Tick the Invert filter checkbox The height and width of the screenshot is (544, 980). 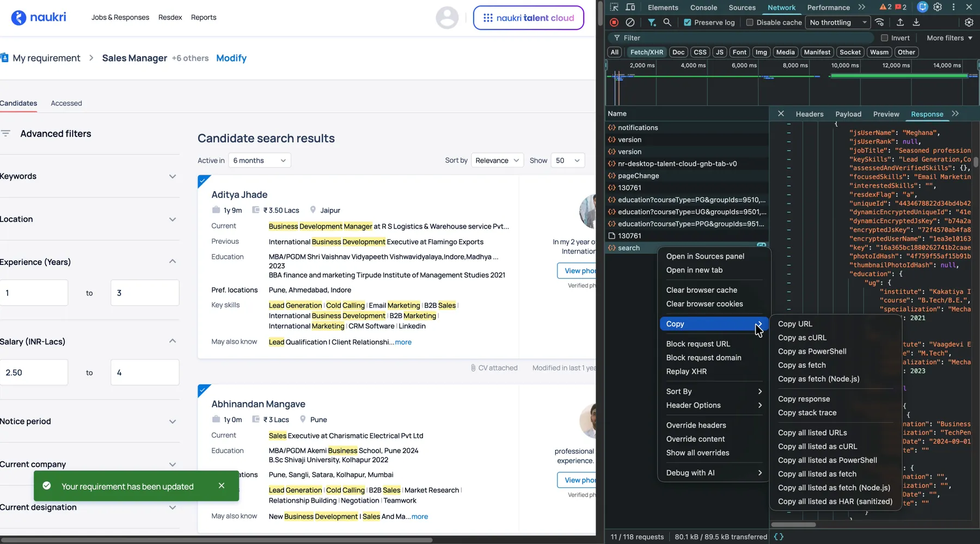(885, 38)
